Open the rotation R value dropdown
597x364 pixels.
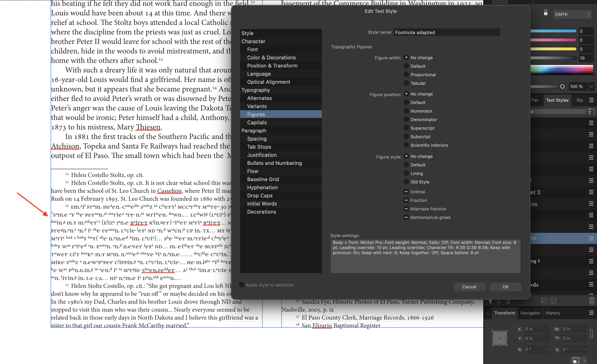pyautogui.click(x=547, y=349)
